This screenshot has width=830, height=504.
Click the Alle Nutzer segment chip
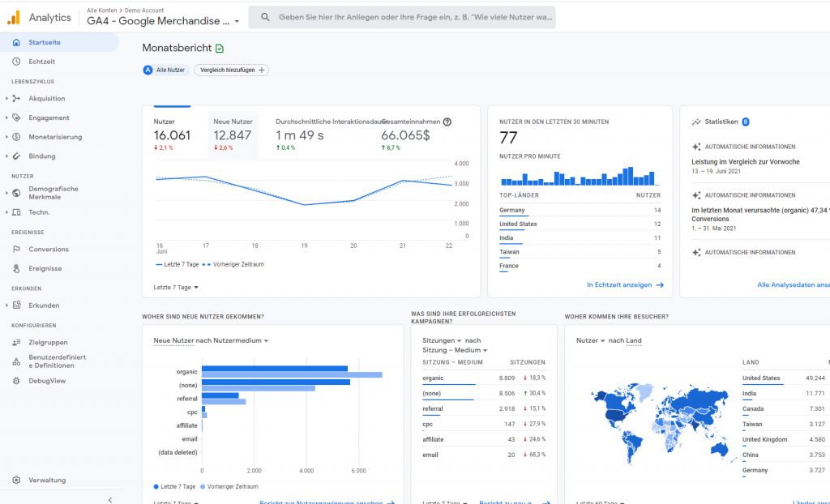coord(165,70)
